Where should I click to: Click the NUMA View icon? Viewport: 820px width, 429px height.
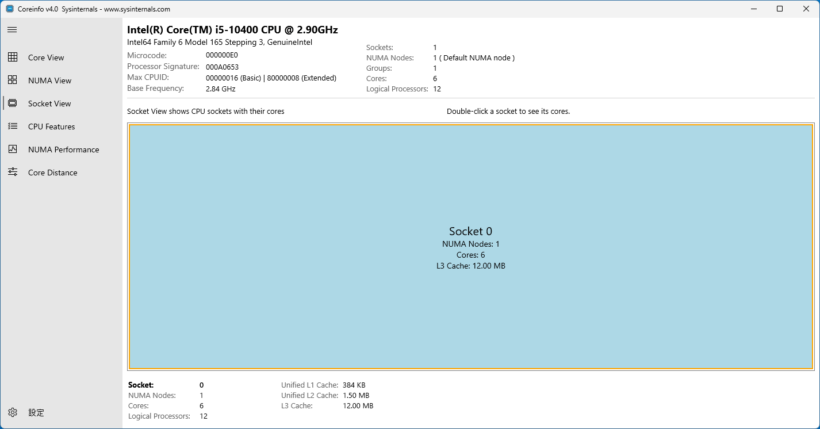13,80
